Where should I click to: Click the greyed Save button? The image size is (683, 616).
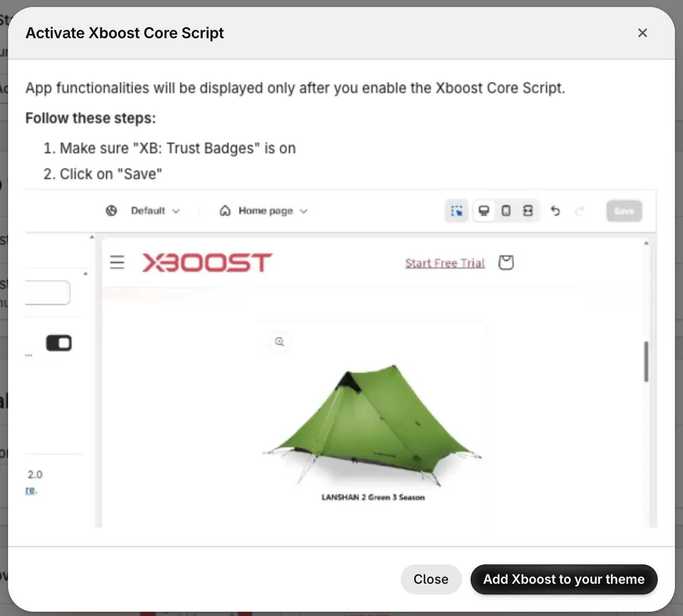tap(624, 211)
